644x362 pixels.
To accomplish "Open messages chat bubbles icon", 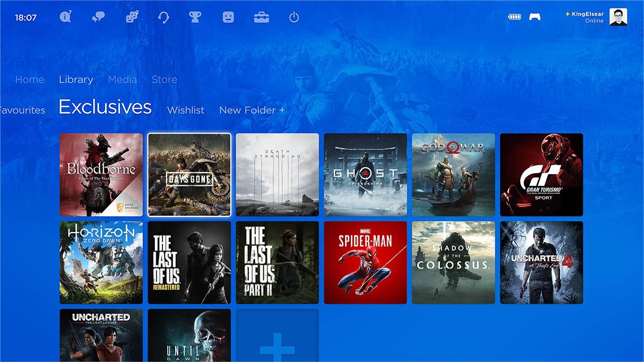I will (x=99, y=17).
